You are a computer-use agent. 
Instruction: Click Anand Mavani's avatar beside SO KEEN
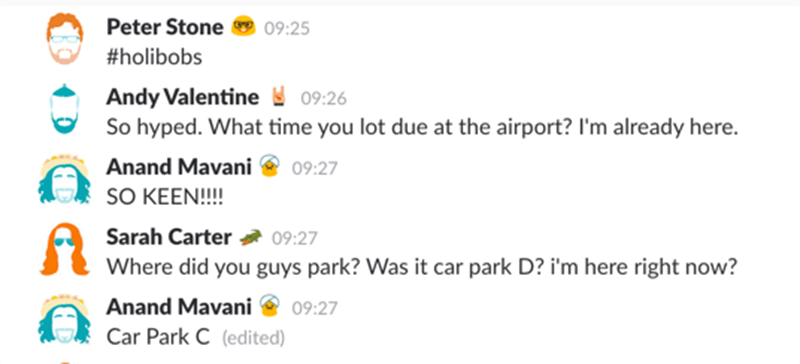pos(64,178)
